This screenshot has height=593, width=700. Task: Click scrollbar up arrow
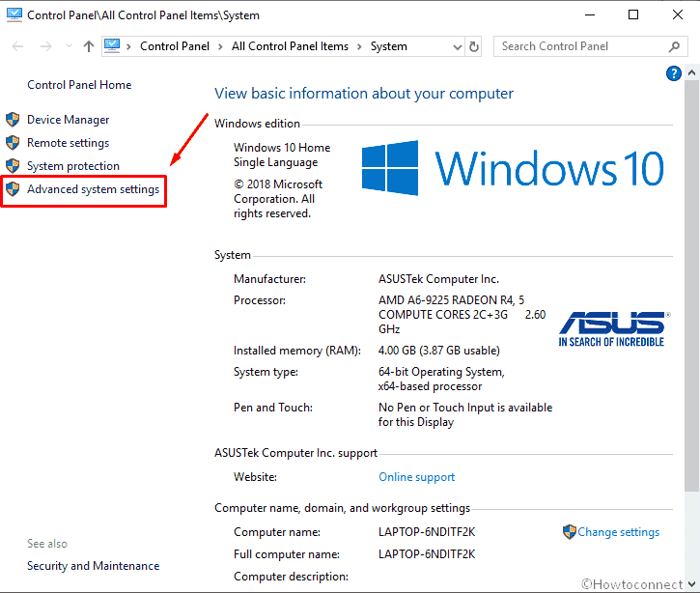(691, 72)
